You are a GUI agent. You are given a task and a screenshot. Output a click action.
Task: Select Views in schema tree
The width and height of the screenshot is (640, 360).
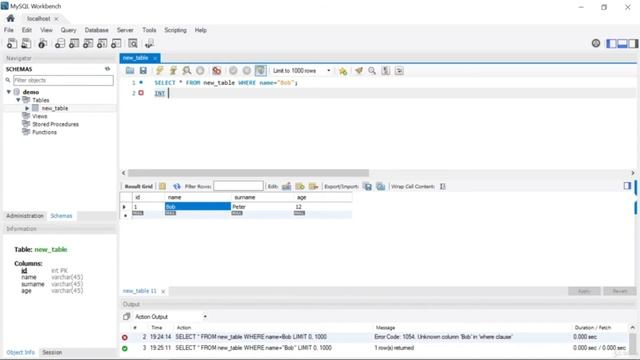coord(40,116)
